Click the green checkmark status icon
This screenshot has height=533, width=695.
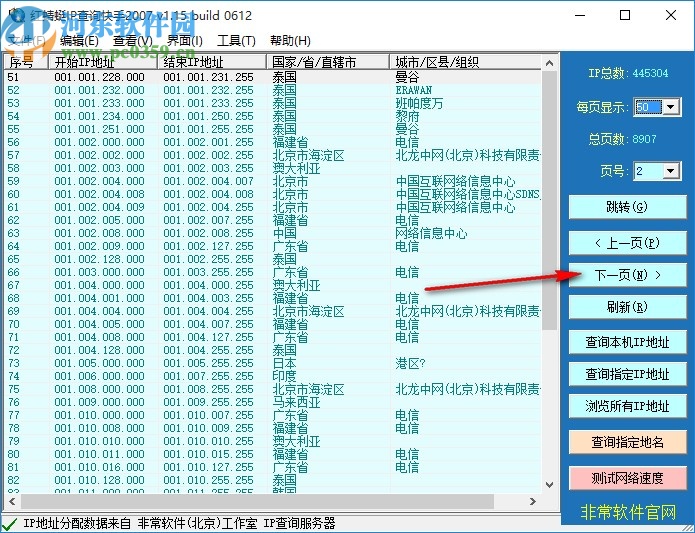pos(10,524)
